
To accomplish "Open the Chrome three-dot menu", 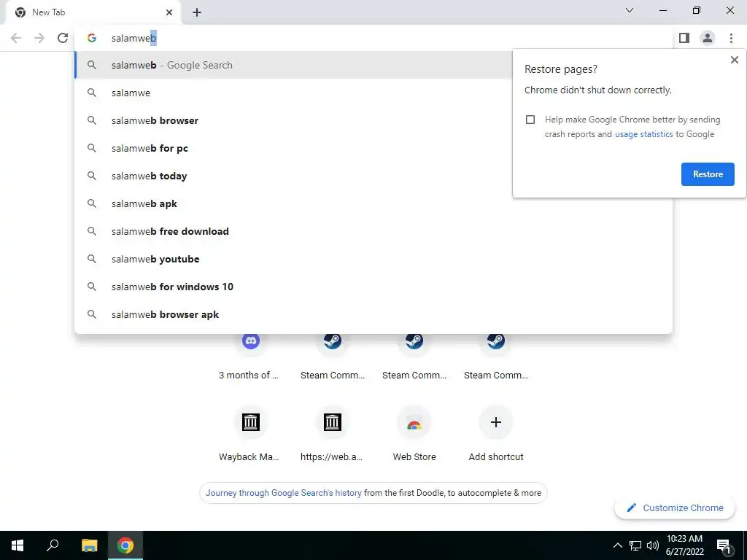I will point(731,38).
